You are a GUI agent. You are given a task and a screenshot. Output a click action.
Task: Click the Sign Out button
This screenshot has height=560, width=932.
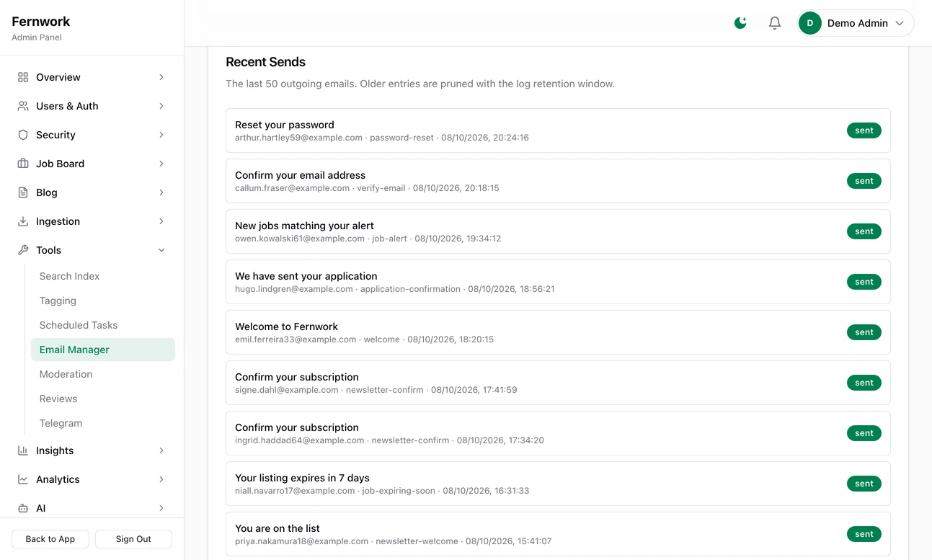click(133, 539)
